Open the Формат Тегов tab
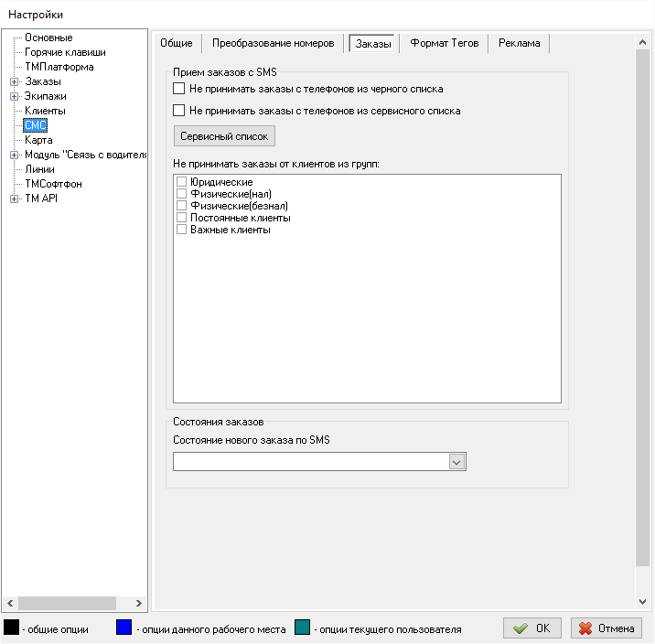 tap(444, 43)
